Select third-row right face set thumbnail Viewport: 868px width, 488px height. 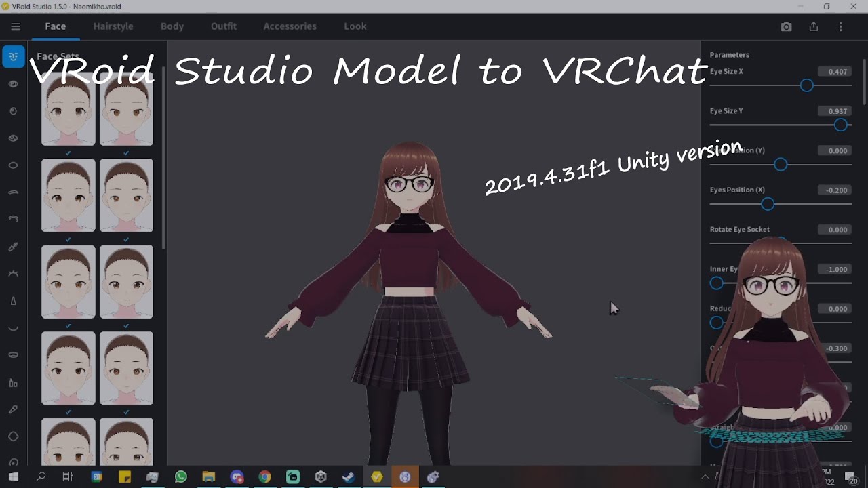pos(126,282)
